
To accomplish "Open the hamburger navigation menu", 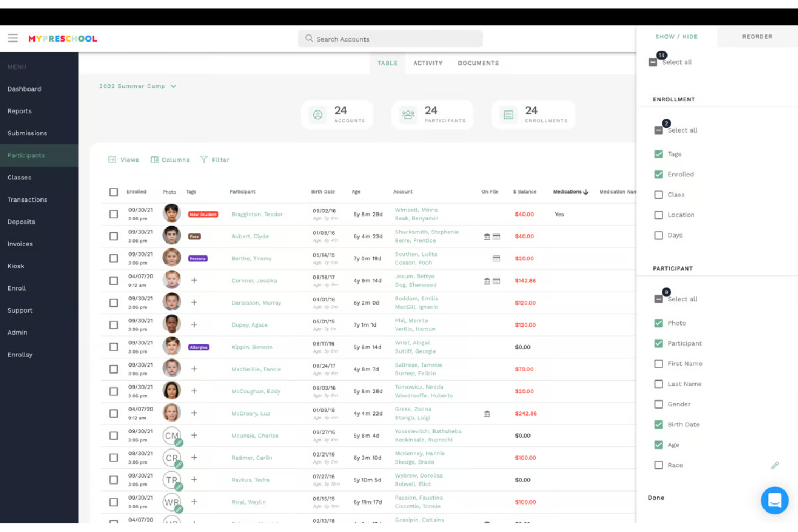I will click(x=13, y=38).
